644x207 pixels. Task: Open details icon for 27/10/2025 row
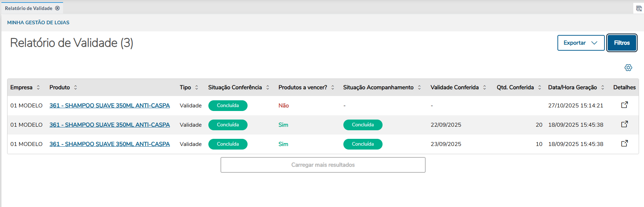pos(624,105)
